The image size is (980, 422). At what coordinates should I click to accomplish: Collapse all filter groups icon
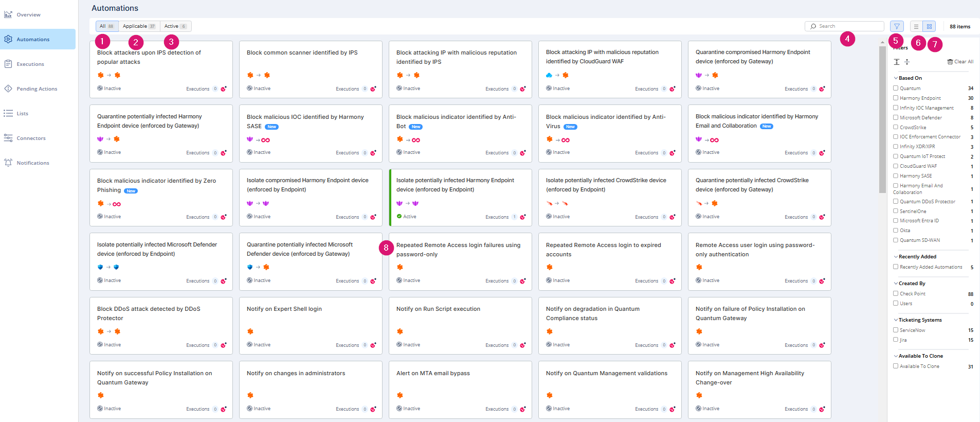point(907,62)
